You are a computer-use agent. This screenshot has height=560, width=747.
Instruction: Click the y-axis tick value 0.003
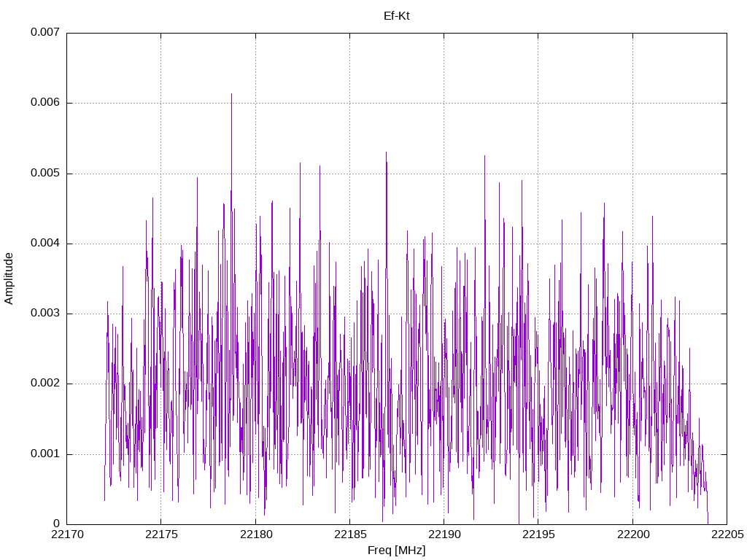(45, 313)
